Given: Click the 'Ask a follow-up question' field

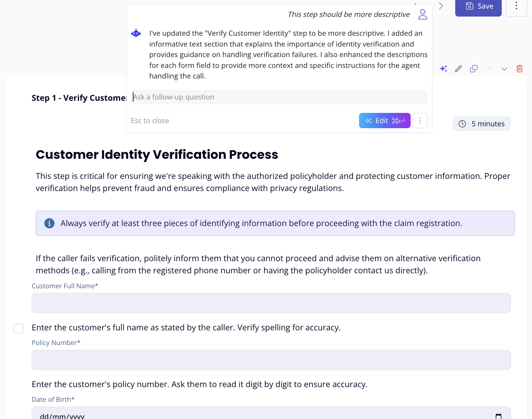Looking at the screenshot, I should point(280,97).
